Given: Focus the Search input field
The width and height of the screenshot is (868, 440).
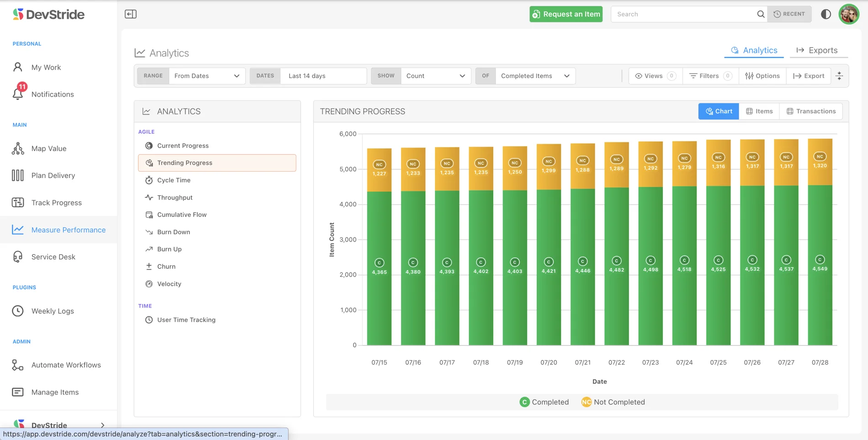Looking at the screenshot, I should coord(683,14).
